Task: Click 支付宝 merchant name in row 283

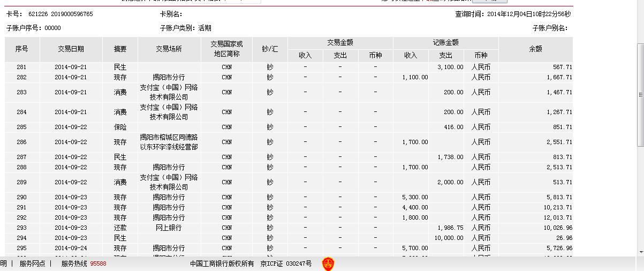Action: [x=169, y=92]
